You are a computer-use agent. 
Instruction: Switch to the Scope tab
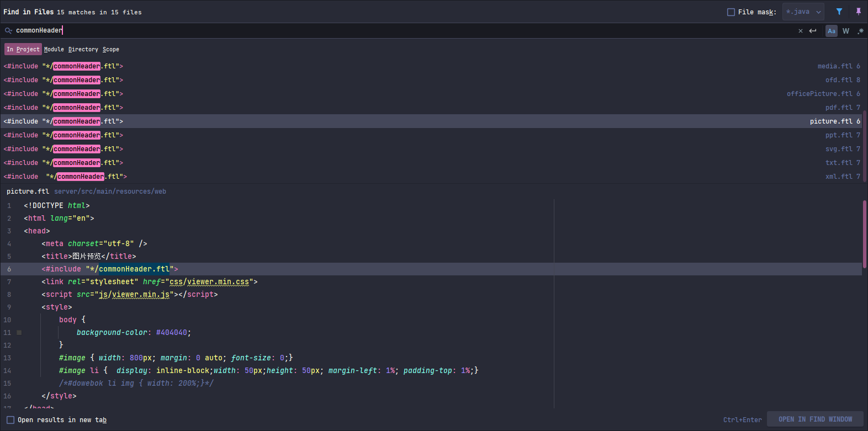pos(111,49)
